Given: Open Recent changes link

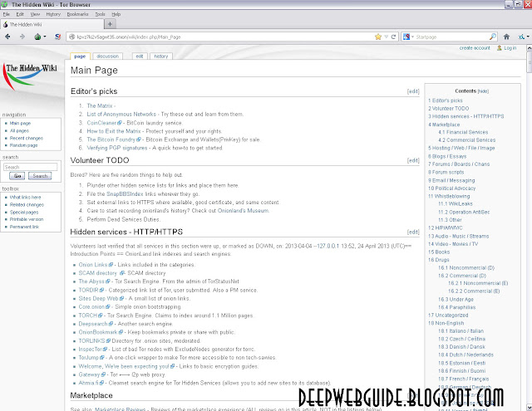Looking at the screenshot, I should tap(27, 138).
